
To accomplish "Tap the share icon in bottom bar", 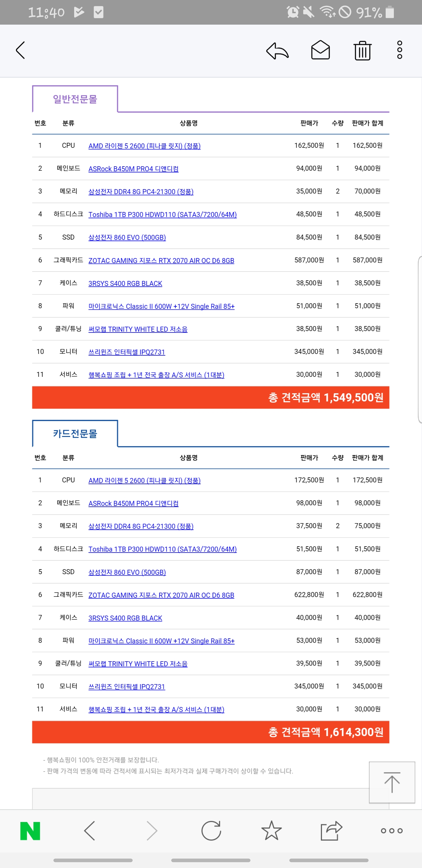I will [x=331, y=830].
